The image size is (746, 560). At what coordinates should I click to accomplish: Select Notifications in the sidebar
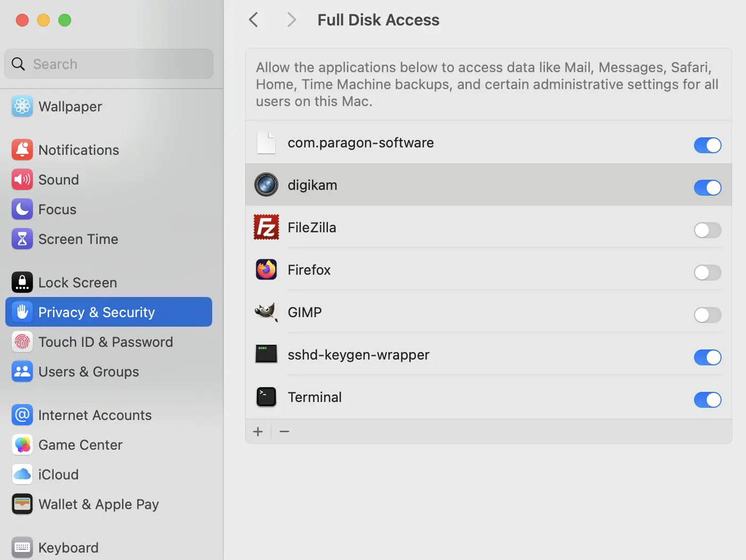pos(79,150)
